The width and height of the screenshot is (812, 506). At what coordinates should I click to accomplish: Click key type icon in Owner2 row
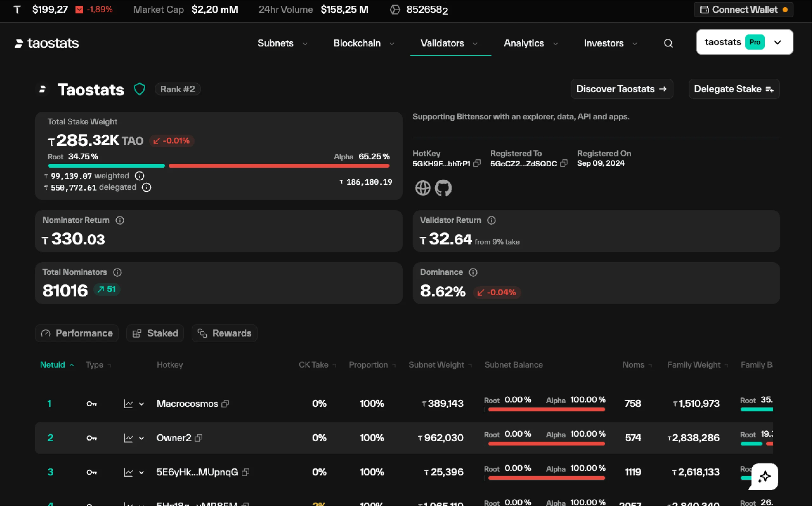click(92, 438)
